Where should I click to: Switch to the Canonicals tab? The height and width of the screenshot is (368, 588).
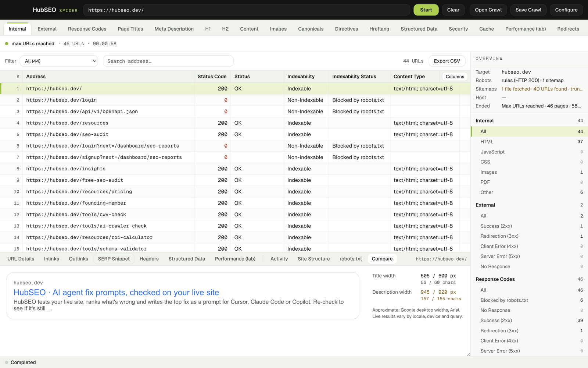point(311,29)
